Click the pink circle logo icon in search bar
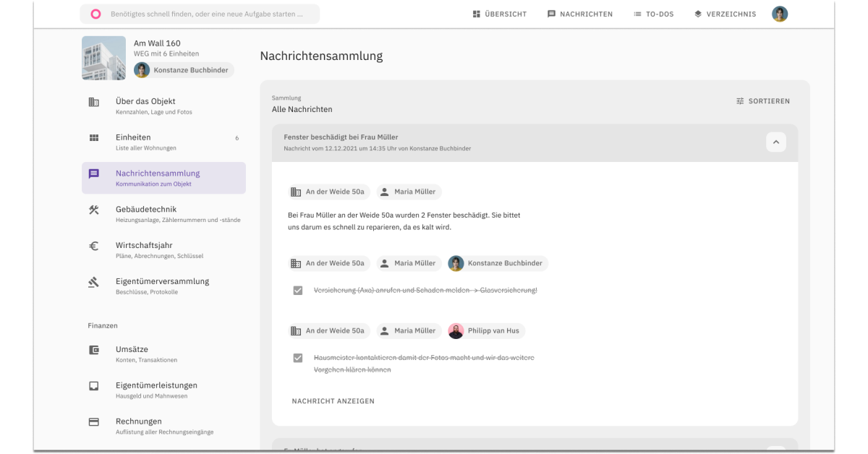 coord(96,14)
